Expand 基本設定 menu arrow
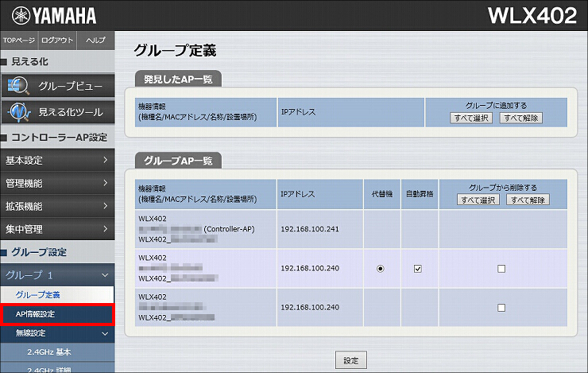The image size is (588, 373). 106,160
